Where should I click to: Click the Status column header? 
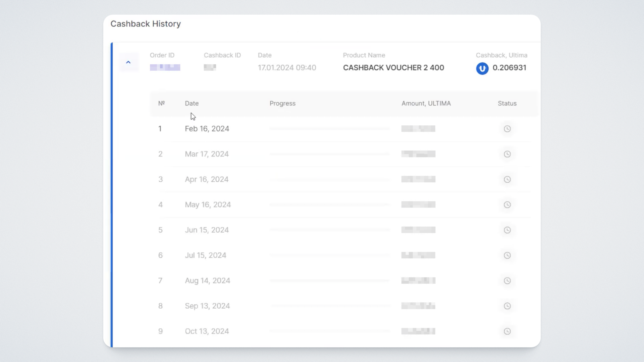[507, 104]
